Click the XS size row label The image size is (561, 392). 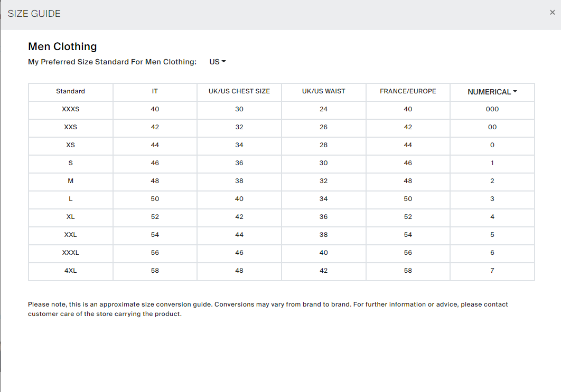pyautogui.click(x=70, y=145)
